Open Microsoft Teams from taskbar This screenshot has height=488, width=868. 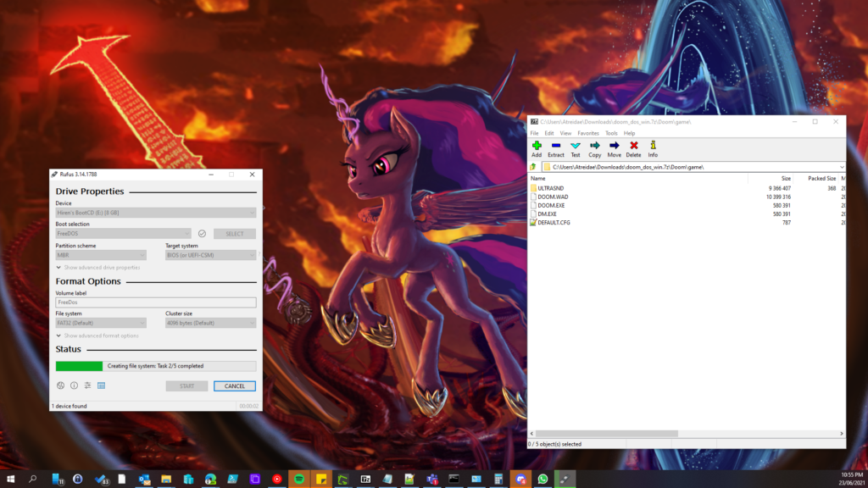pos(431,480)
